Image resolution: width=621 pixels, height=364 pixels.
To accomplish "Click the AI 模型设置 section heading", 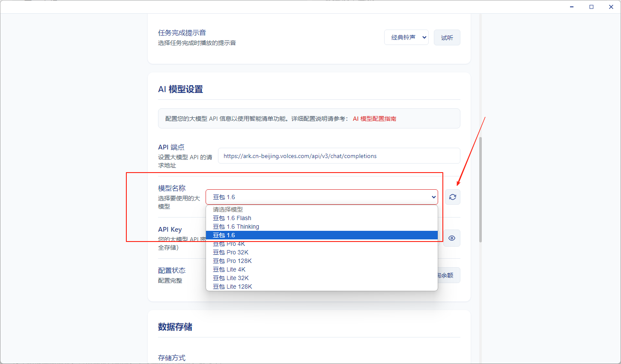I will [180, 89].
